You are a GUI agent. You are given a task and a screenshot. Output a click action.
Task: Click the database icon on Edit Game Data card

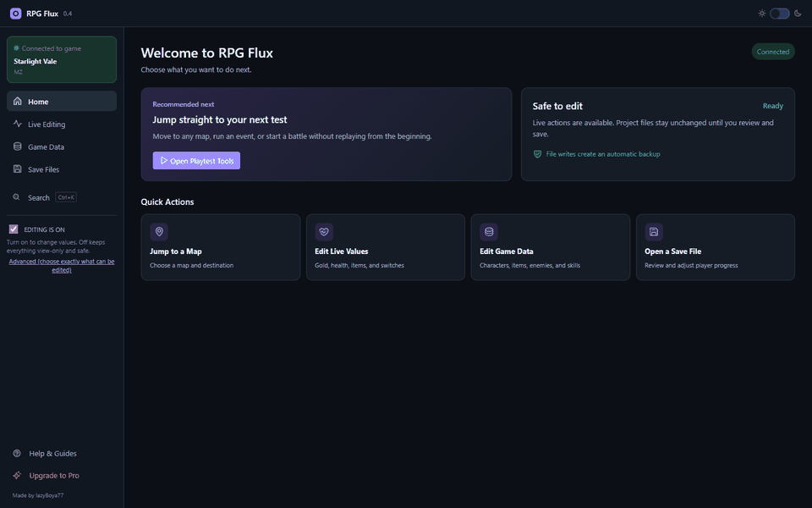click(x=489, y=232)
